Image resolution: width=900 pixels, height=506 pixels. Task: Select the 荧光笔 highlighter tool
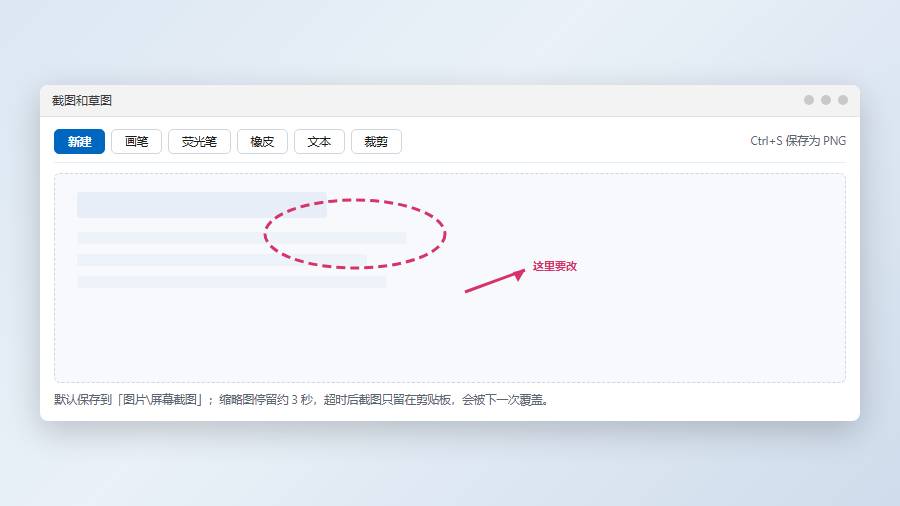[199, 142]
